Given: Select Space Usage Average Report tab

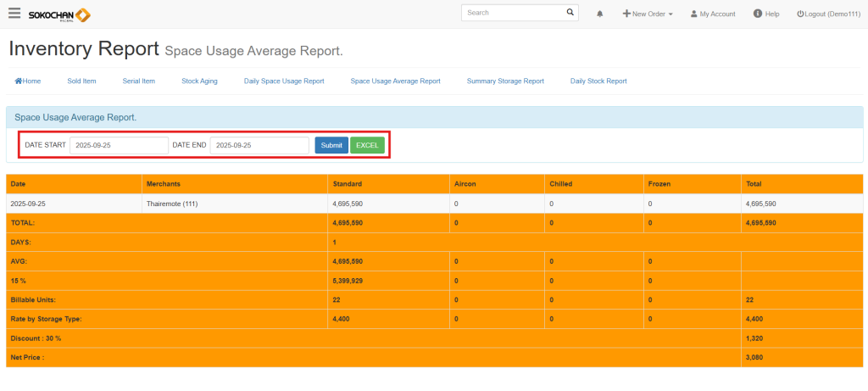Looking at the screenshot, I should [x=395, y=81].
